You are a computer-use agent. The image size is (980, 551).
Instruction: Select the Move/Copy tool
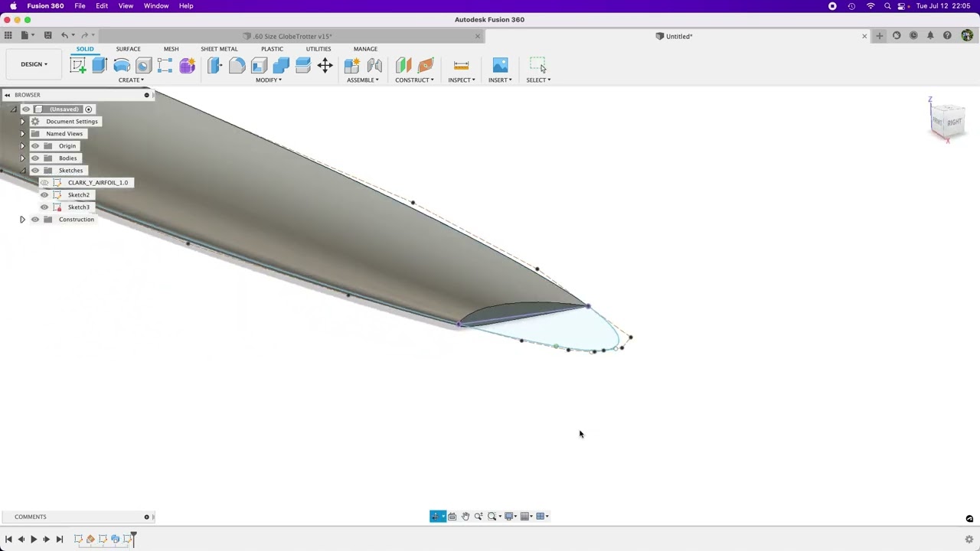pyautogui.click(x=325, y=66)
